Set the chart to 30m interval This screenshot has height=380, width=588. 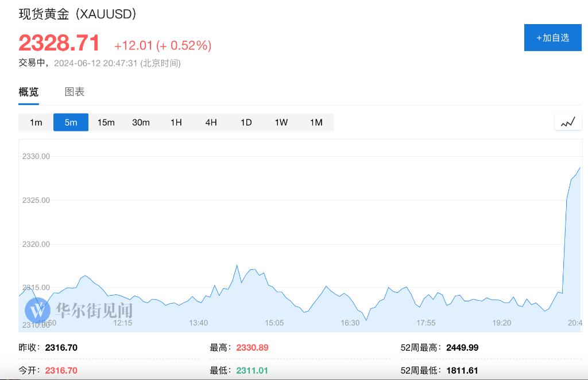pos(141,122)
